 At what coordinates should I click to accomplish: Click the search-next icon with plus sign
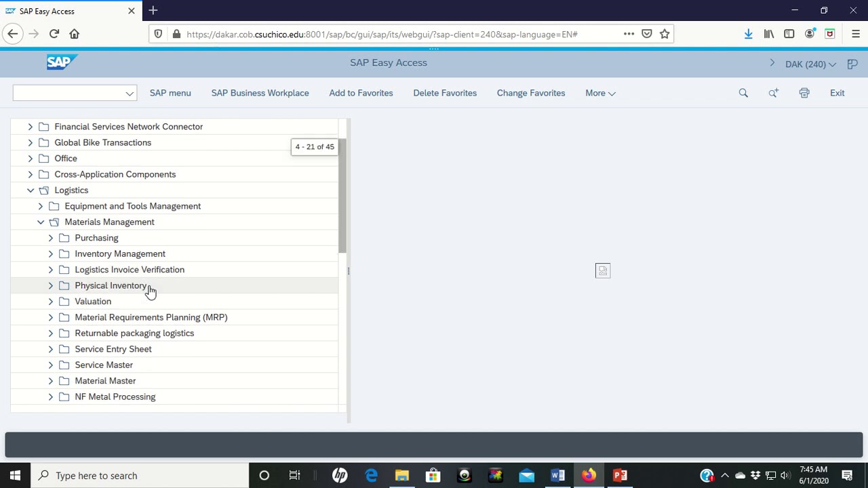click(x=773, y=93)
